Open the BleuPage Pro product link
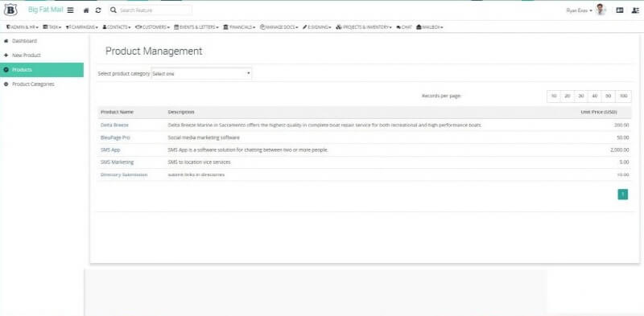This screenshot has width=644, height=316. point(115,137)
